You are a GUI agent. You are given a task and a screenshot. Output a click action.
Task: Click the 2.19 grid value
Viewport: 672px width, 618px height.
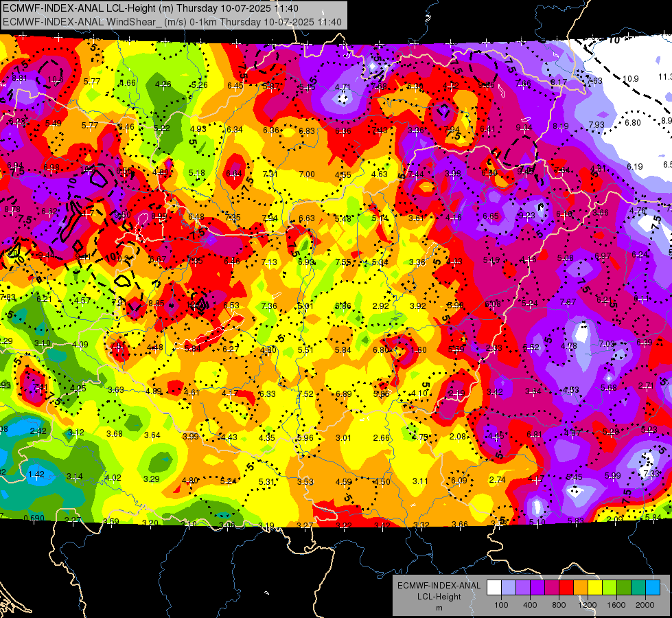457,393
